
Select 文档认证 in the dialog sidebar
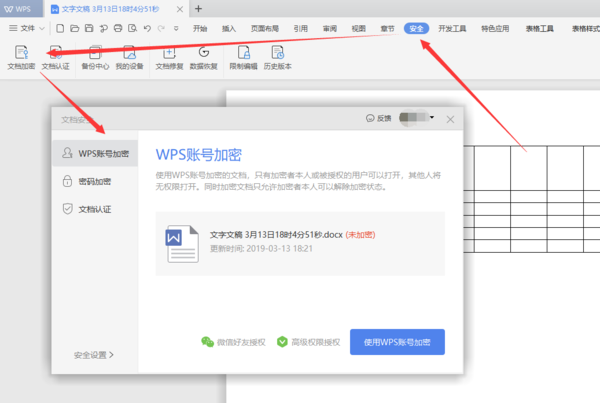click(x=95, y=209)
